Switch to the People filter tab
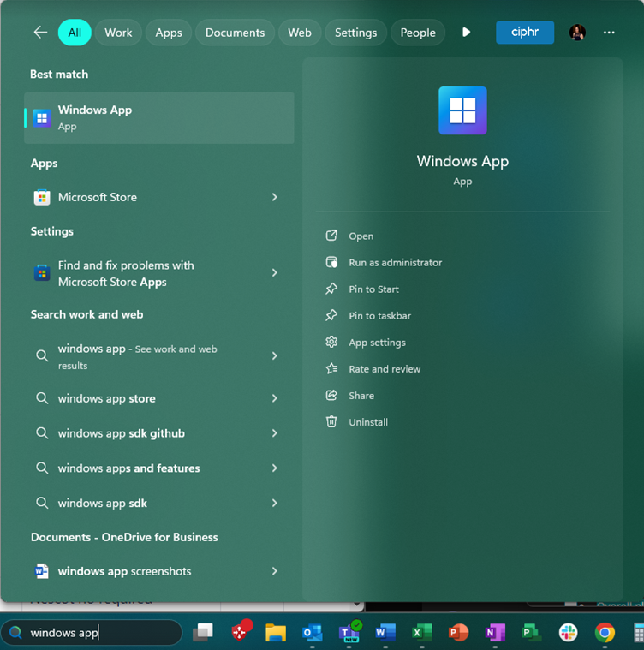 coord(418,33)
